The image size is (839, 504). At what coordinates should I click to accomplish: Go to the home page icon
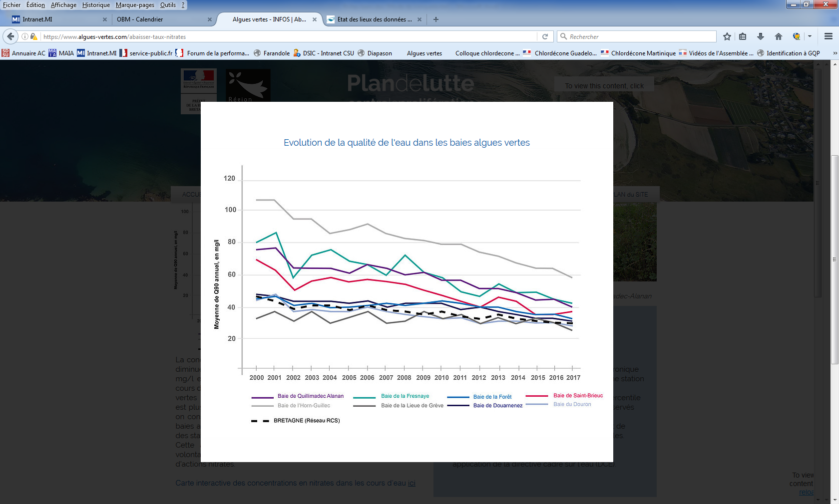click(x=778, y=36)
